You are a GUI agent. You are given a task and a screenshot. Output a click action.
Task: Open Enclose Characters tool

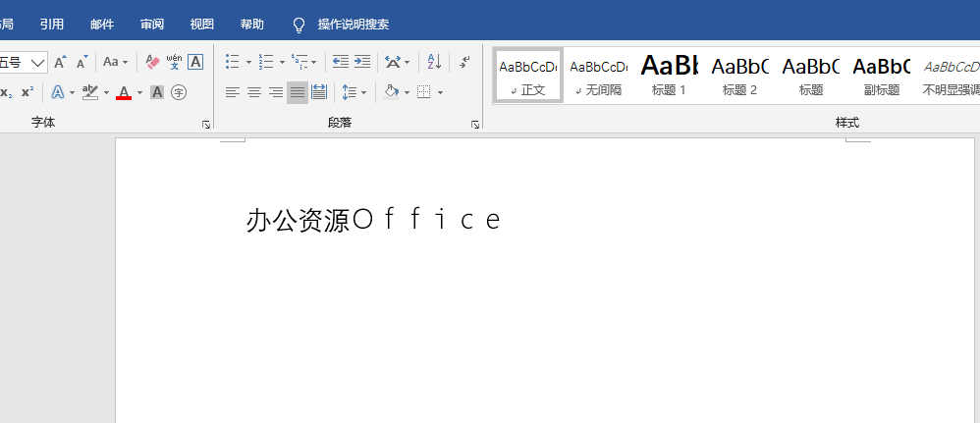coord(179,92)
